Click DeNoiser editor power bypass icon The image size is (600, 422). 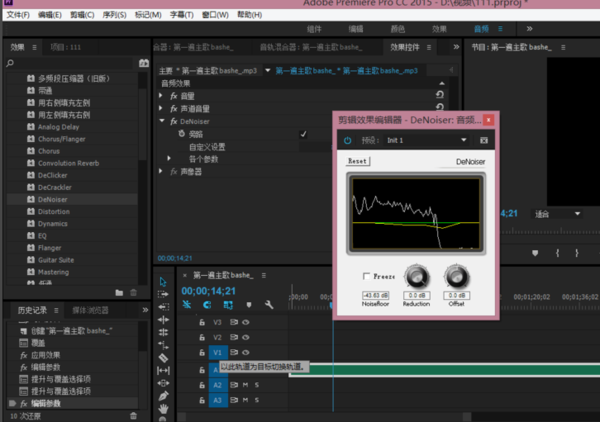coord(347,140)
